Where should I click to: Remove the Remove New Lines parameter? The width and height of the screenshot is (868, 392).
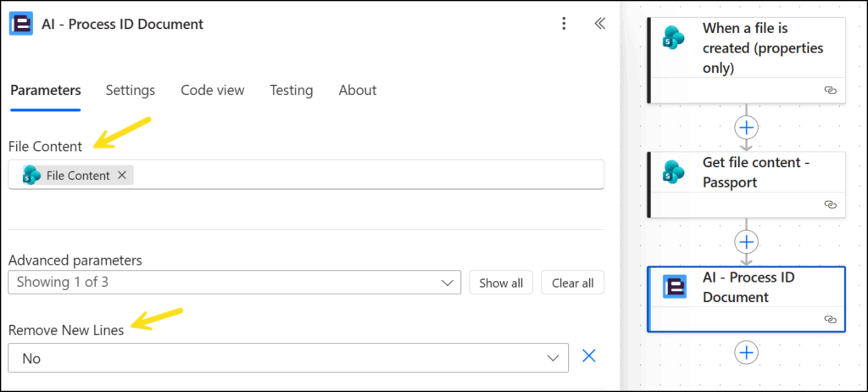(x=589, y=356)
